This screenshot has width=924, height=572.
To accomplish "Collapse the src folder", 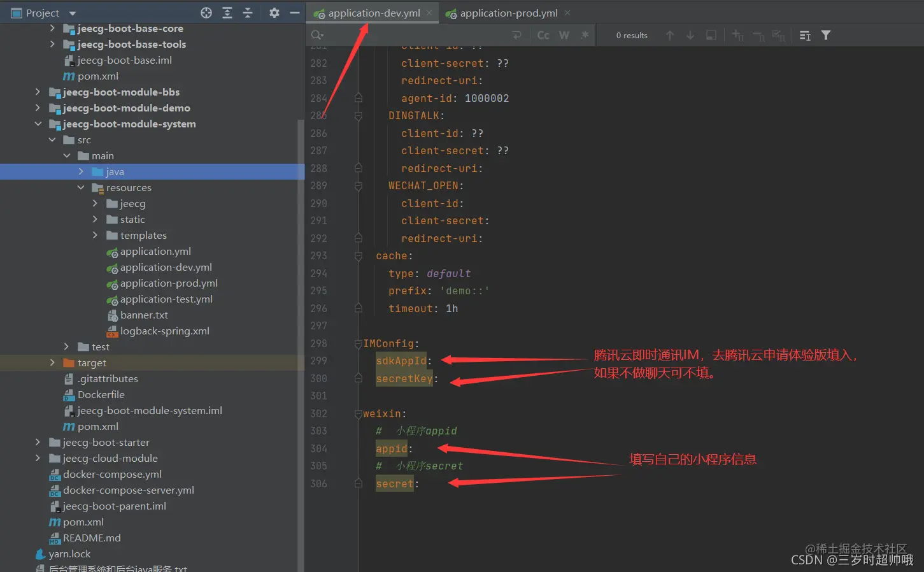I will click(x=52, y=139).
